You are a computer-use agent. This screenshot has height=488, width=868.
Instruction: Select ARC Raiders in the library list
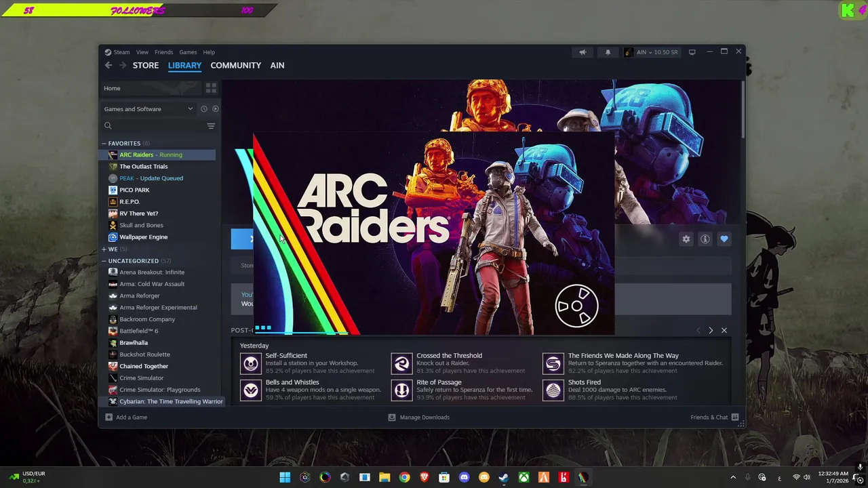[158, 155]
